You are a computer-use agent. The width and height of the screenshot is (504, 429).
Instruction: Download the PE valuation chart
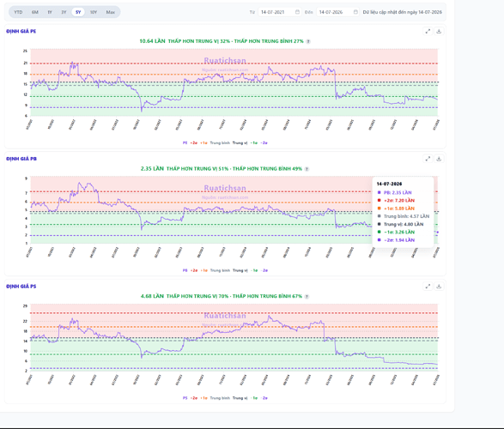click(x=439, y=31)
